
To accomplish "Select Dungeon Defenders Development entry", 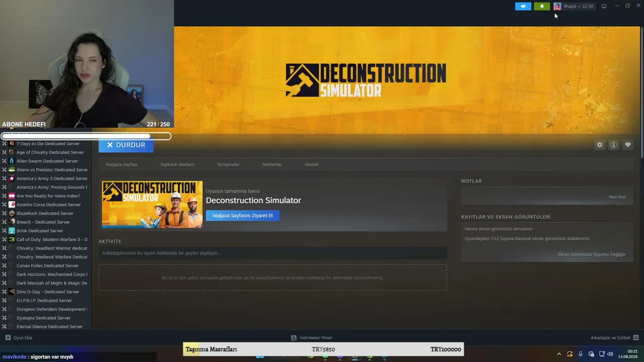I will (52, 309).
